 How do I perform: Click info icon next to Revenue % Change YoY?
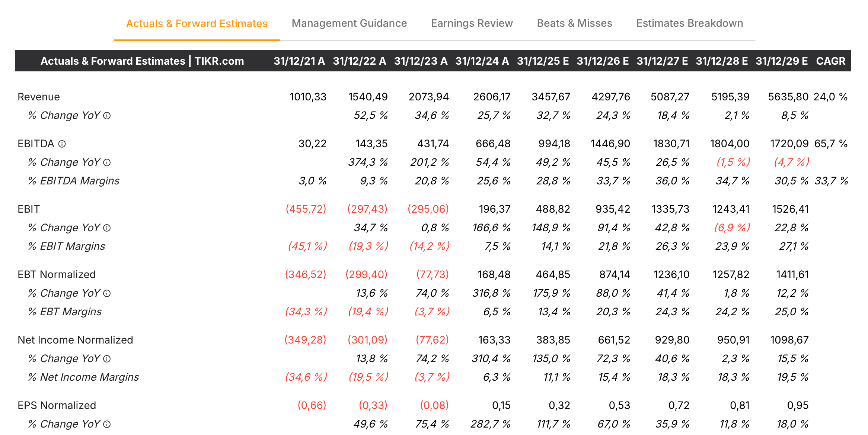(x=107, y=116)
